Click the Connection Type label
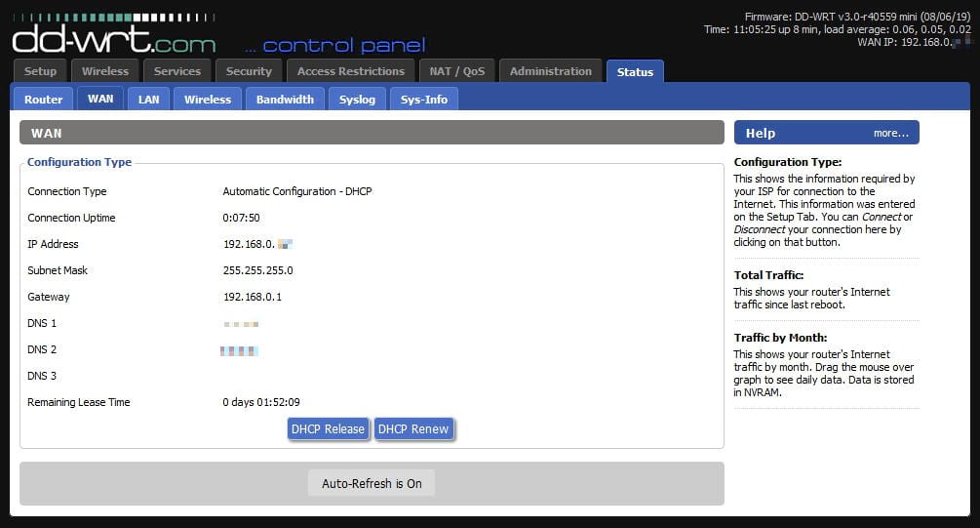Screen dimensions: 980x528 click(x=67, y=191)
